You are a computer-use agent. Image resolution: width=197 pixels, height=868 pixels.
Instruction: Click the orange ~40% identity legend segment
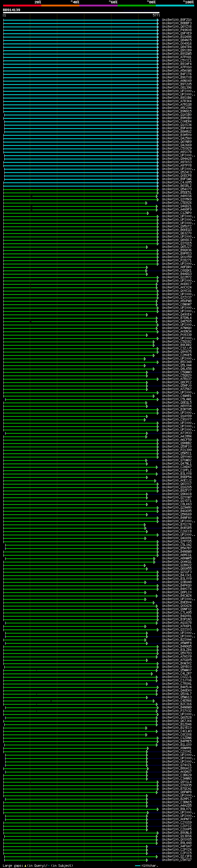pos(60,6)
